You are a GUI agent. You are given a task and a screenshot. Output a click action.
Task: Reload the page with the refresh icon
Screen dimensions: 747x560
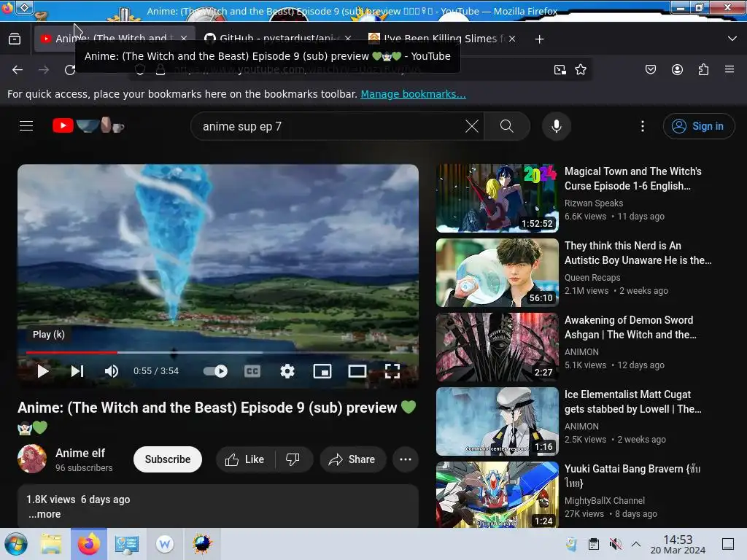tap(70, 69)
